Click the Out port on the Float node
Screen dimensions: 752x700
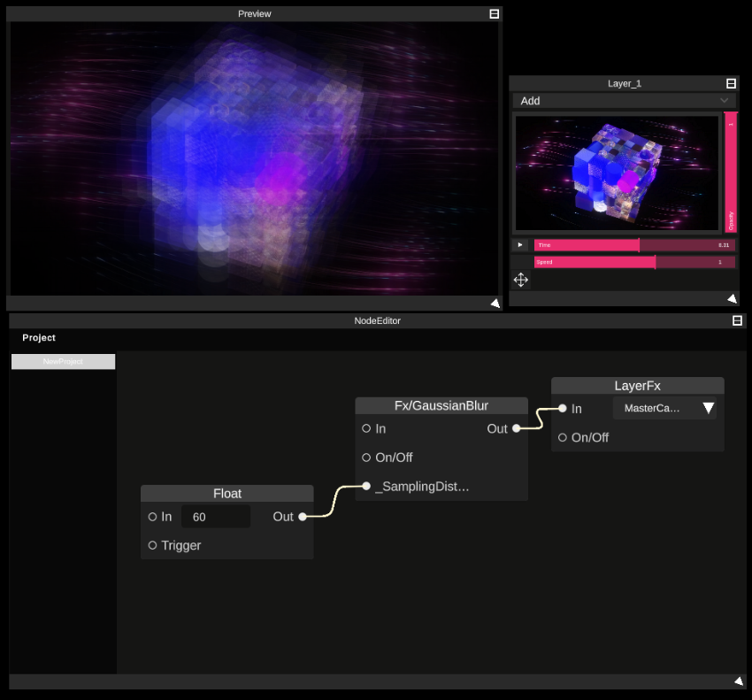pyautogui.click(x=302, y=516)
